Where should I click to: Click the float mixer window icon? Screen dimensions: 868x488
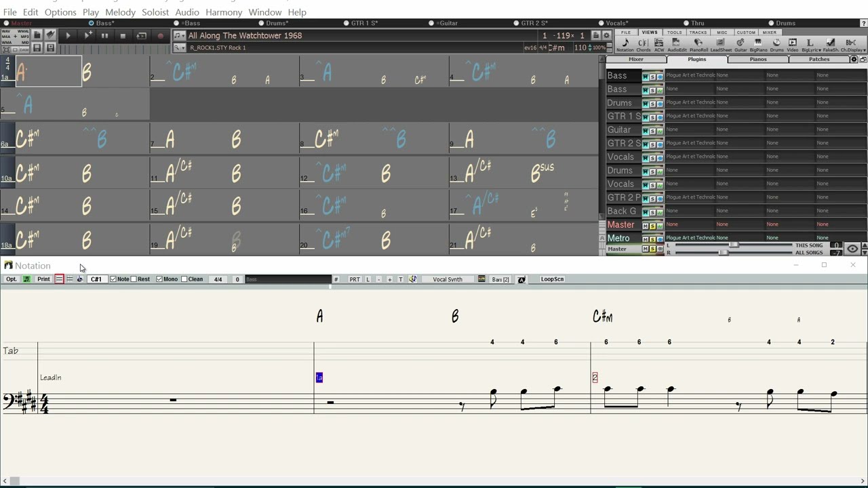(x=863, y=60)
